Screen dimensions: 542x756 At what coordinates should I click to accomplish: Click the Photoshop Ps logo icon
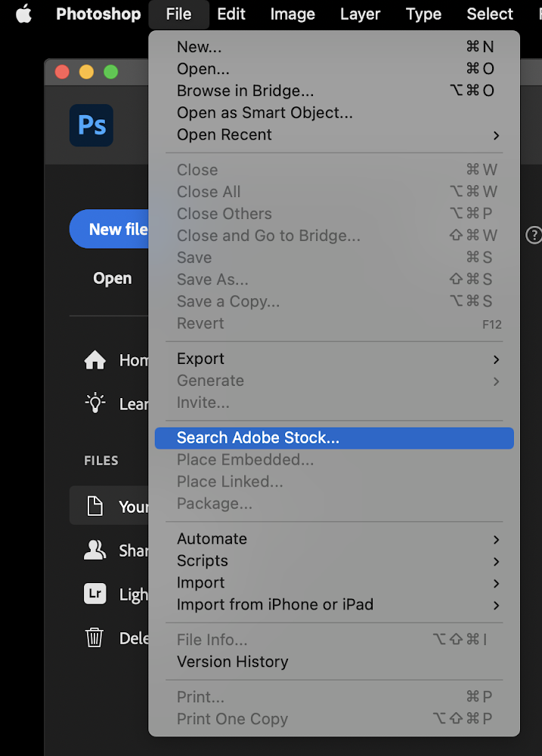(91, 125)
